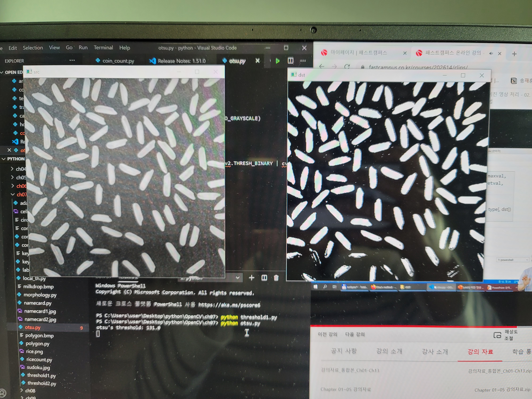
Task: Open the Run menu
Action: 83,47
